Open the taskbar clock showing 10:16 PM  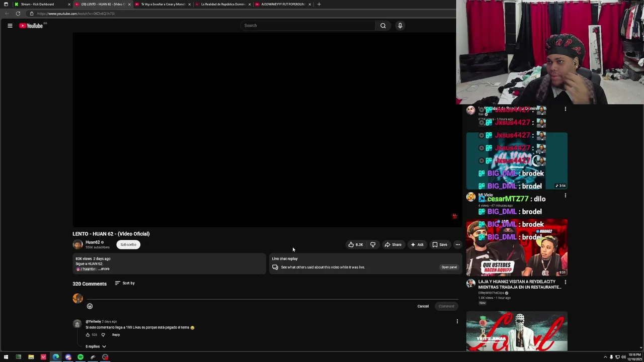click(634, 357)
